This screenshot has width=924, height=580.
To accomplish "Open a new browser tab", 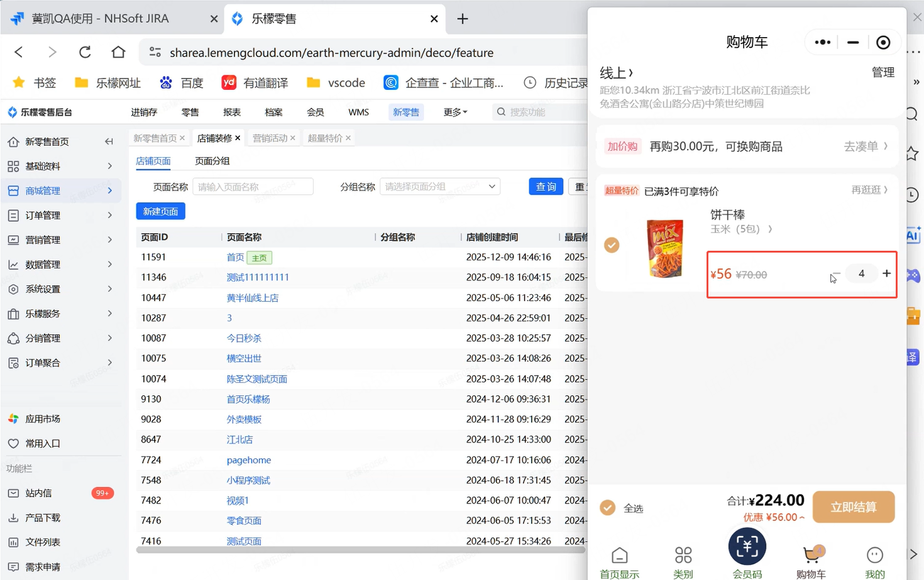I will point(463,19).
